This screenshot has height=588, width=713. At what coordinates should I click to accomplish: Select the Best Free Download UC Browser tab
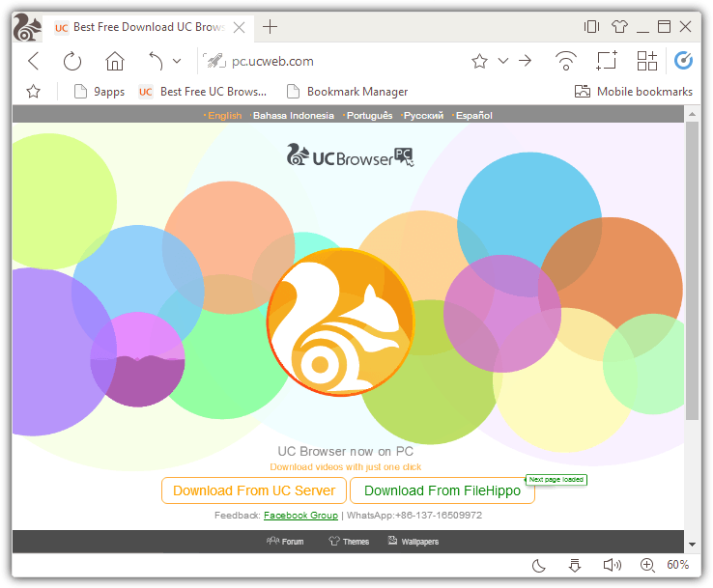(x=149, y=27)
